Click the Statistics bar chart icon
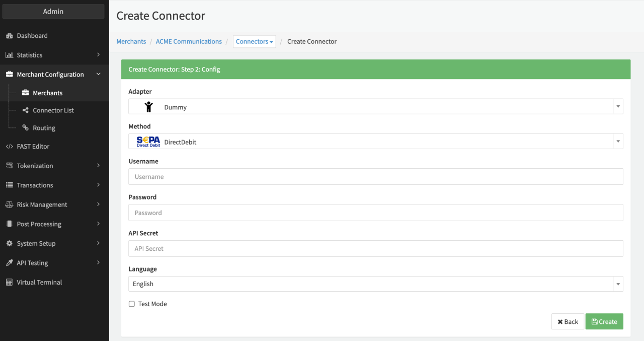This screenshot has width=644, height=341. [9, 55]
